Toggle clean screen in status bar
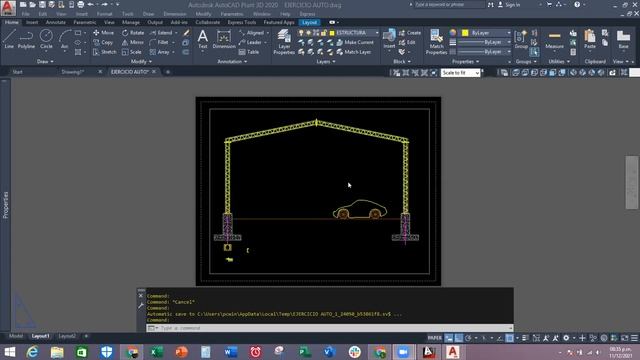 (624, 338)
